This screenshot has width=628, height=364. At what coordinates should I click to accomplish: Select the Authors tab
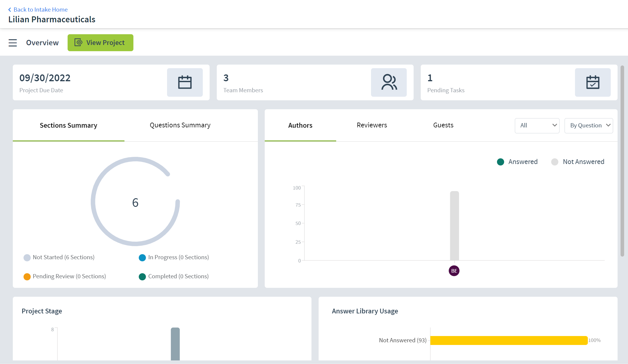pyautogui.click(x=300, y=125)
